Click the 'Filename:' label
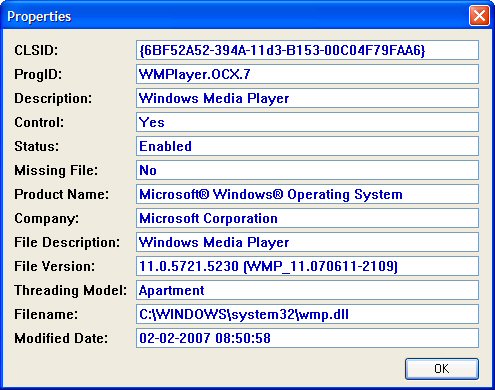The height and width of the screenshot is (390, 495). tap(46, 315)
